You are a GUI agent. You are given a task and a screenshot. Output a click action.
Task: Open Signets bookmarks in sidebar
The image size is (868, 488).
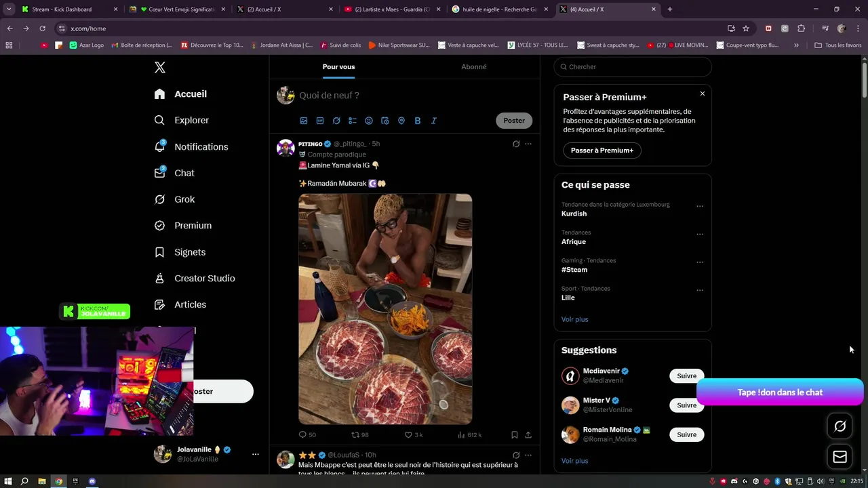pyautogui.click(x=180, y=252)
